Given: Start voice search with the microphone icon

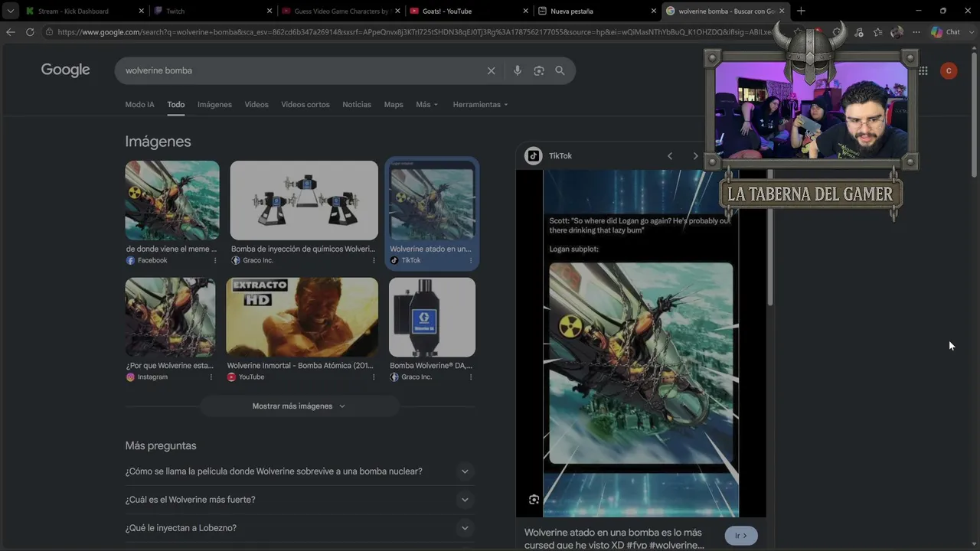Looking at the screenshot, I should 518,70.
